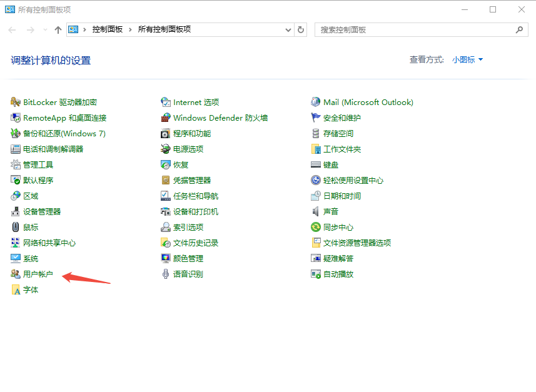Screen dimensions: 536x392
Task: Launch 设备管理器
Action: 41,211
